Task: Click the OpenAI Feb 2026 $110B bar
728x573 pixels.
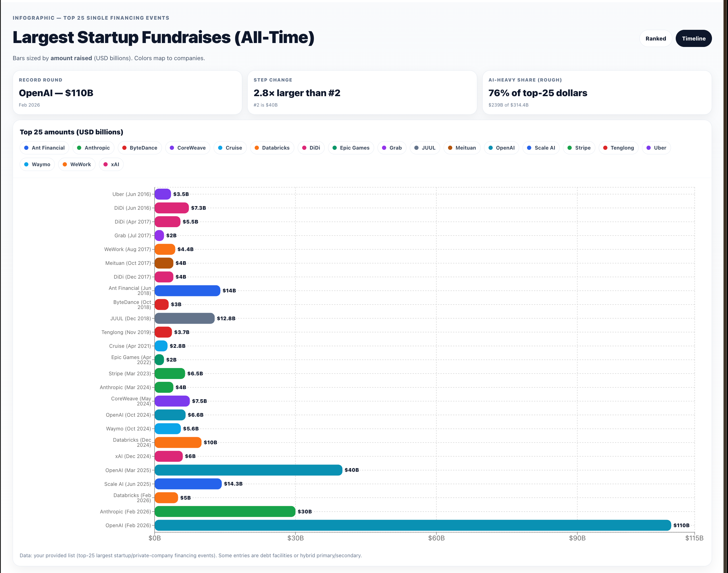Action: click(412, 525)
